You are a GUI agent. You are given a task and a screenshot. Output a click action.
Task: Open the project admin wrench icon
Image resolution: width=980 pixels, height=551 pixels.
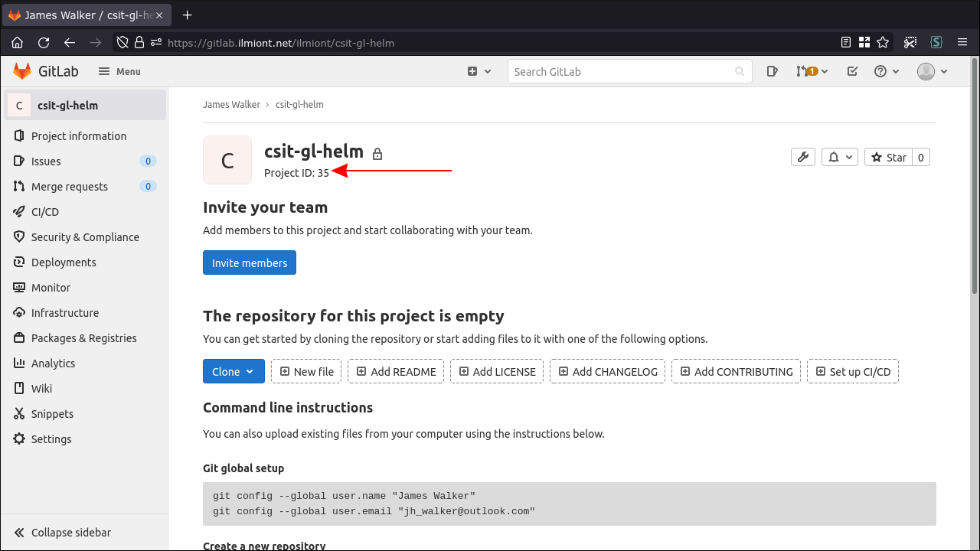coord(802,156)
